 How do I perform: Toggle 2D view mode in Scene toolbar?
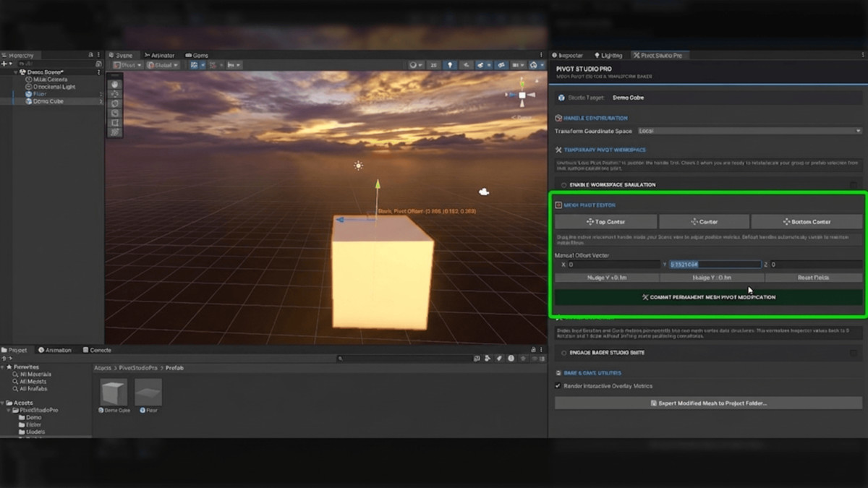(x=433, y=65)
